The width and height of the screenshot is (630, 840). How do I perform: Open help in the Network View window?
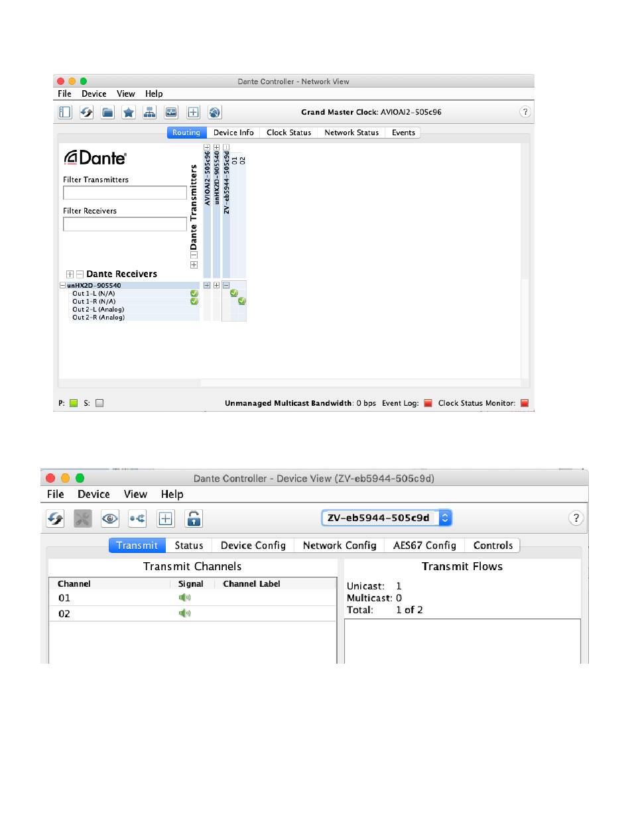[x=525, y=112]
